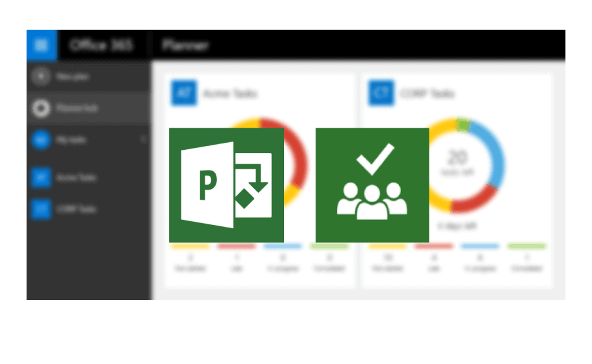The height and width of the screenshot is (364, 592).
Task: Select green segment of CORP donut chart
Action: click(x=463, y=124)
